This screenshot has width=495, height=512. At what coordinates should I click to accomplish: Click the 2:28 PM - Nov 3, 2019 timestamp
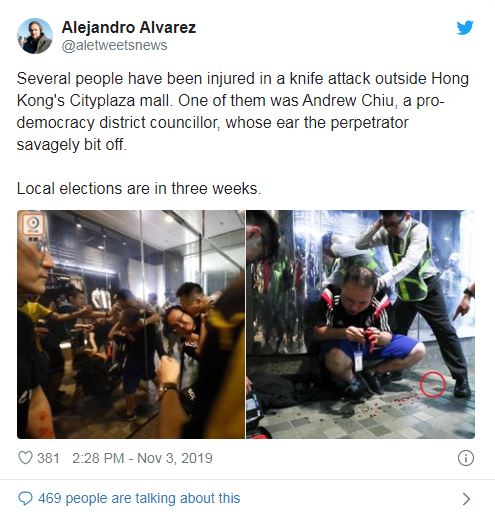(x=142, y=458)
